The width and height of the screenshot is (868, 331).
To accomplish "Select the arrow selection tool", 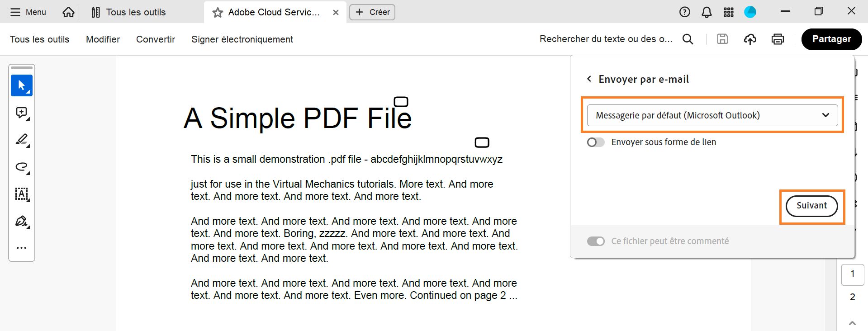I will [22, 85].
